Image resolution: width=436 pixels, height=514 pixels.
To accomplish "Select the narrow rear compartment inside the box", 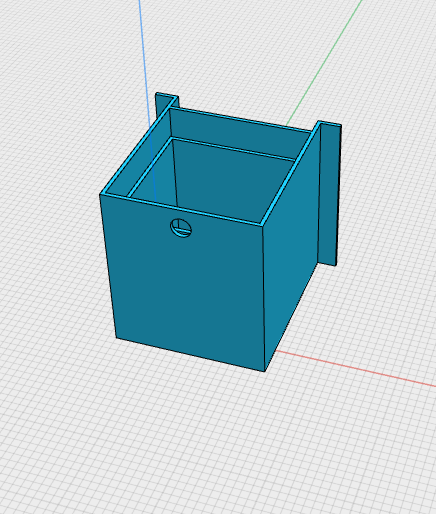I will coord(237,133).
